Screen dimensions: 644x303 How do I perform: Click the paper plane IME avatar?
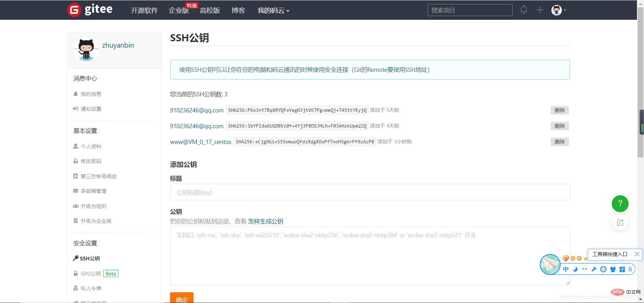pos(550,264)
